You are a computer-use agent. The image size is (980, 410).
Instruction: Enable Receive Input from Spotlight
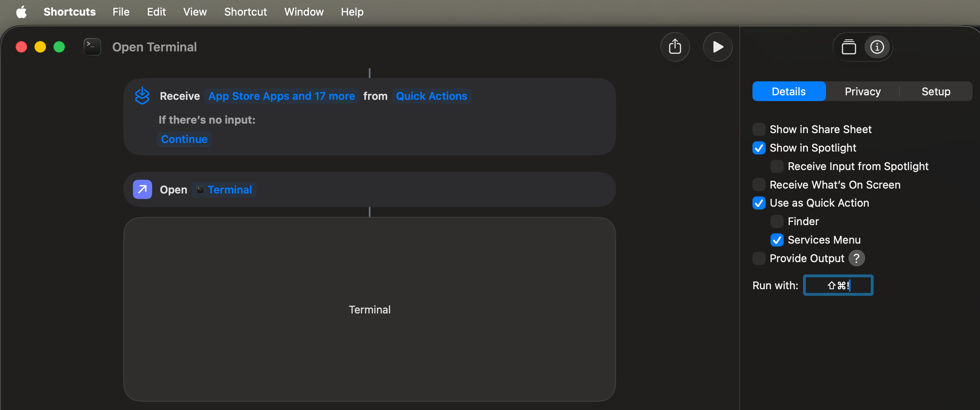click(x=777, y=166)
